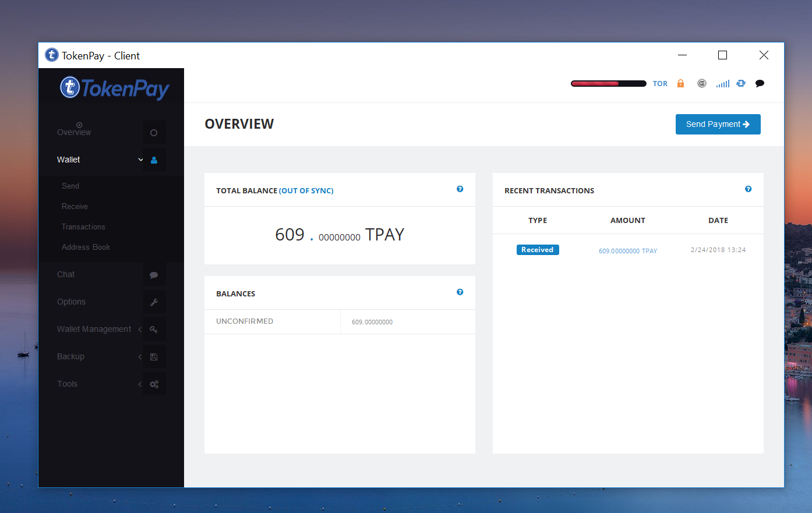The image size is (812, 513).
Task: Click the TokenPay title bar app icon
Action: click(x=52, y=55)
